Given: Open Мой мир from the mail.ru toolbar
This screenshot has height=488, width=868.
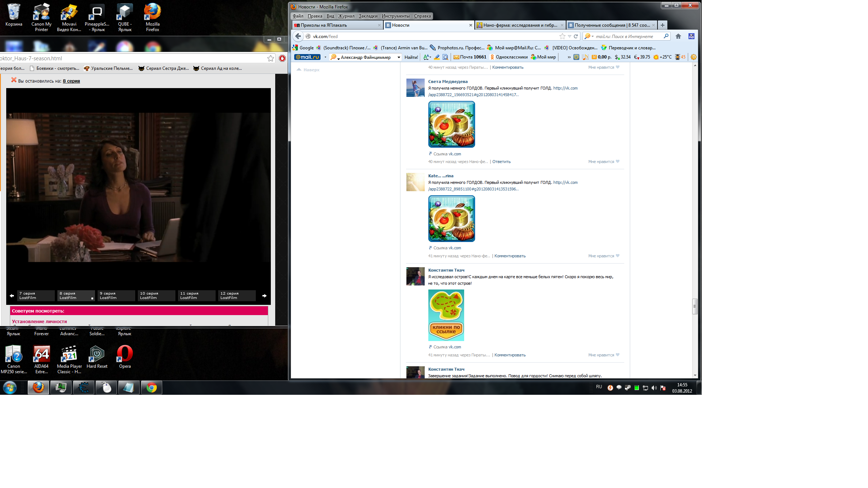Looking at the screenshot, I should click(543, 57).
